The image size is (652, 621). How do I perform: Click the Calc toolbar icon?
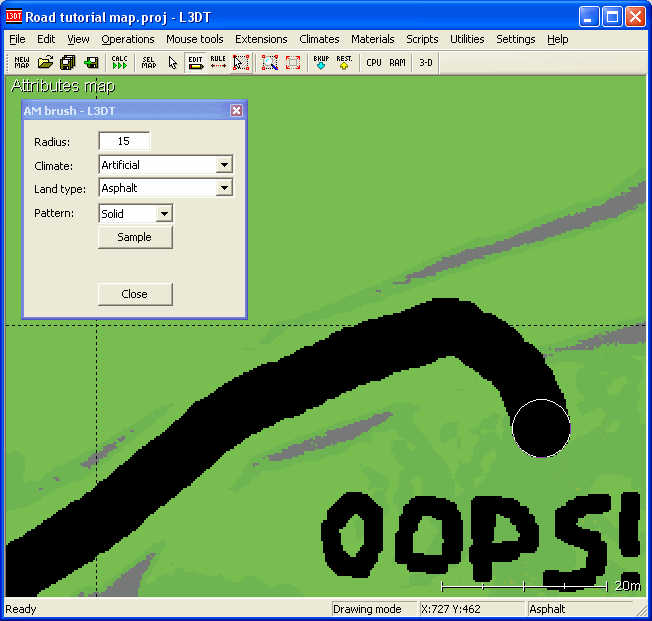pos(120,62)
